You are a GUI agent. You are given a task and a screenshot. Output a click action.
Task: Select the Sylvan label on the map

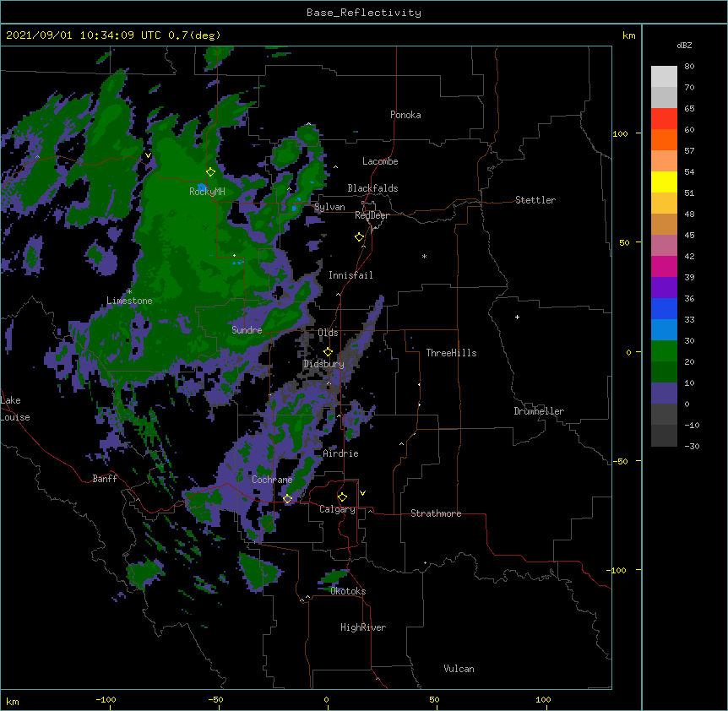pyautogui.click(x=329, y=207)
